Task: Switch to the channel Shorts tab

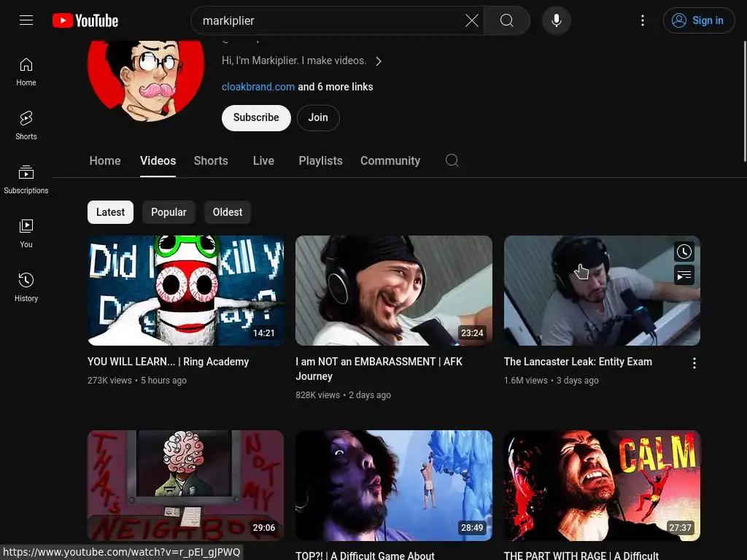Action: pyautogui.click(x=211, y=161)
